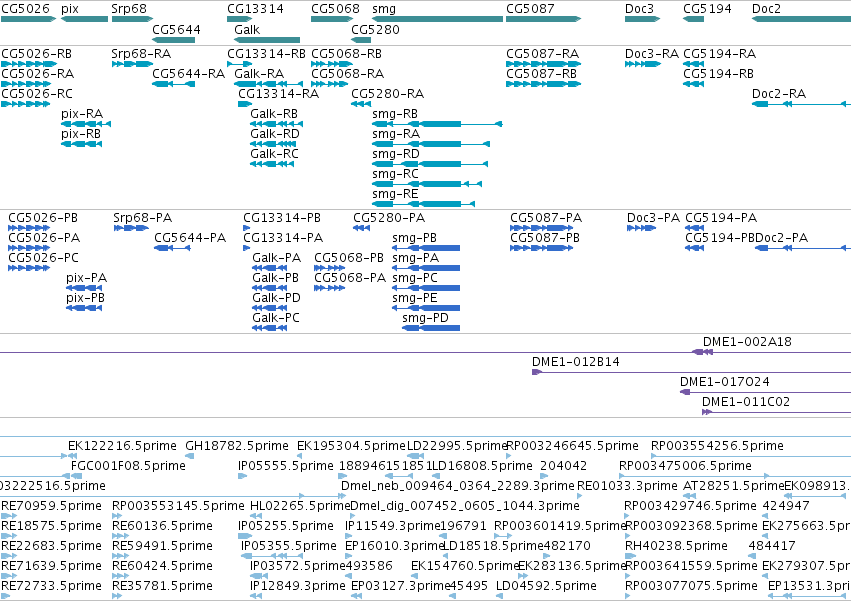Click the CG5280-PA protein label

pos(389,218)
